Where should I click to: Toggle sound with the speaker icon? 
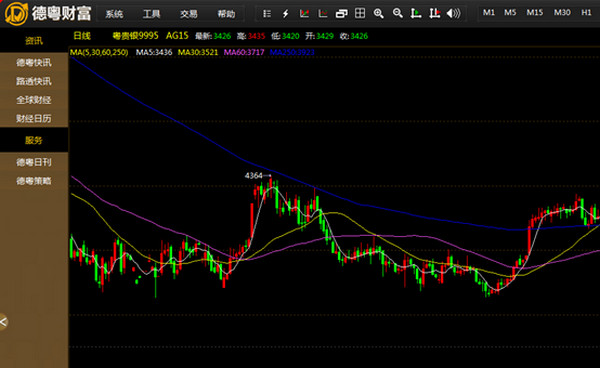453,14
